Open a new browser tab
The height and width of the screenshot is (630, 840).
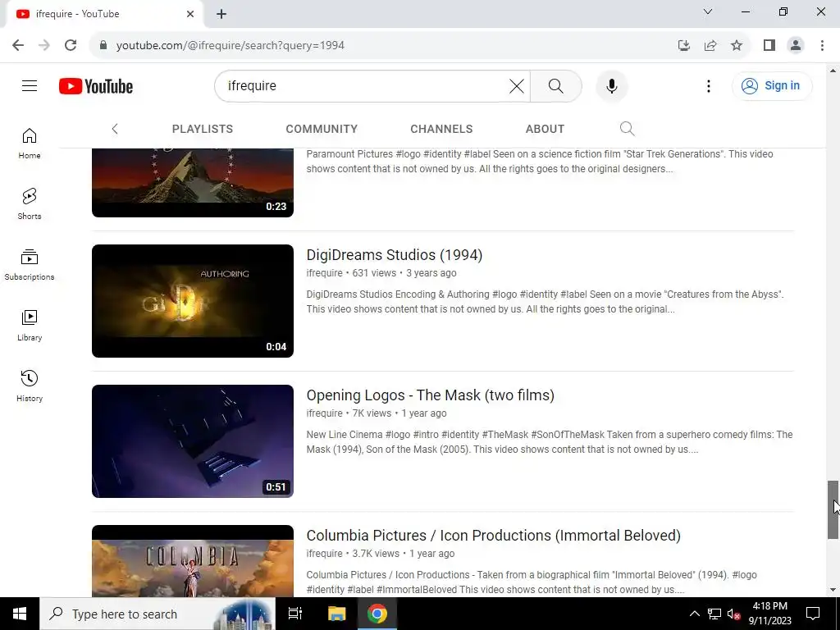click(221, 14)
